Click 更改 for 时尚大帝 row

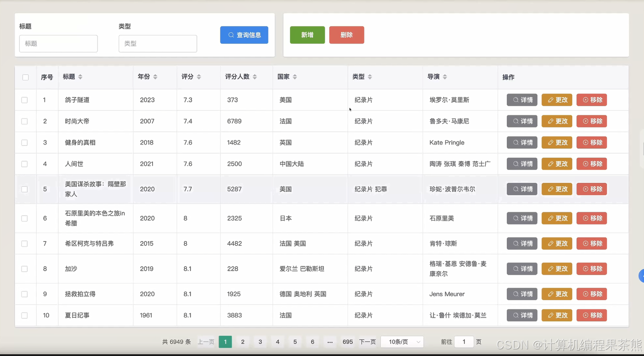[557, 121]
